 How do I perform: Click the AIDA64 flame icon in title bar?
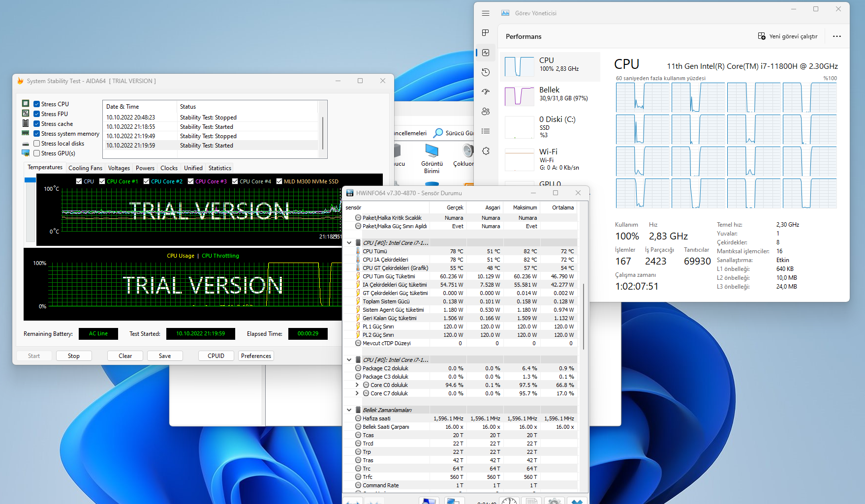point(20,81)
